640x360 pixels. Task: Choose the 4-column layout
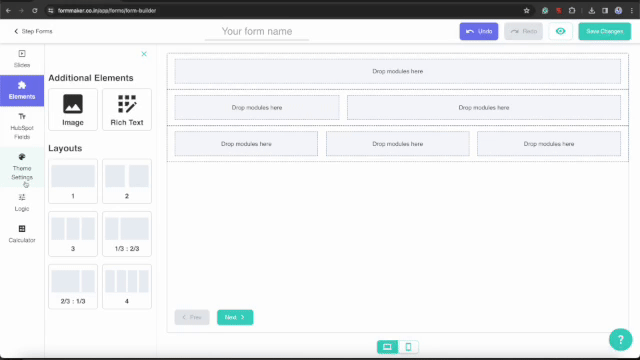(x=127, y=286)
